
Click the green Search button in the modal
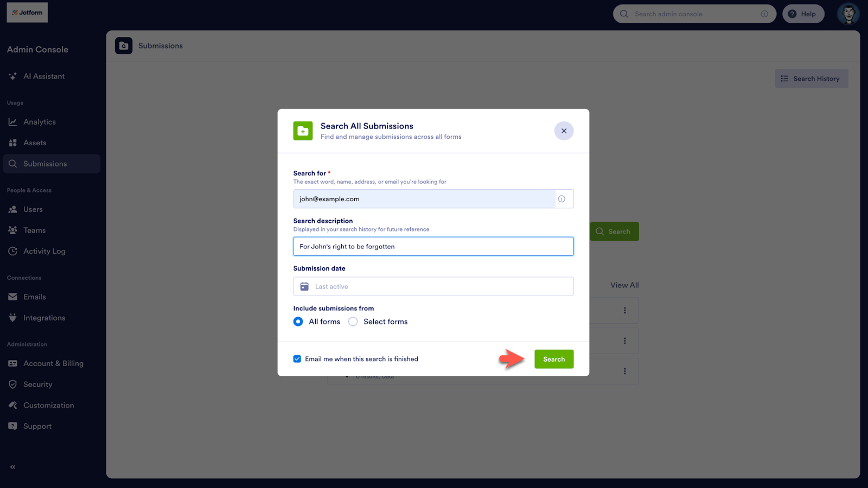pos(553,358)
